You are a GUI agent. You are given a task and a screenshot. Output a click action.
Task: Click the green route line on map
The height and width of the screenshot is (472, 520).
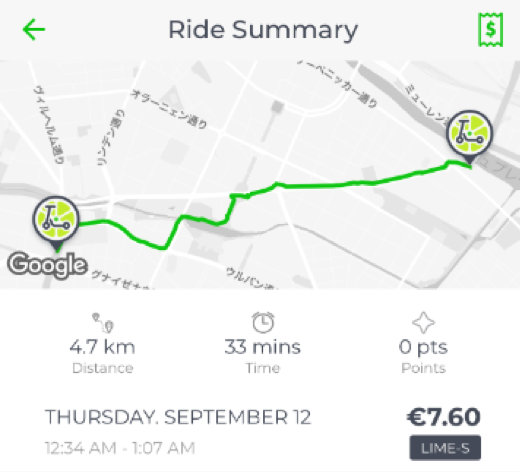point(333,185)
